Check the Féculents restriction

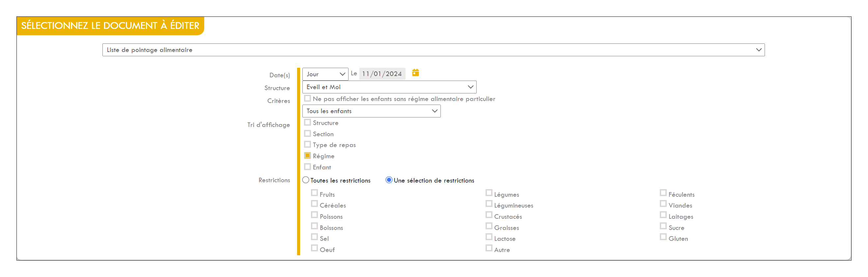click(663, 193)
